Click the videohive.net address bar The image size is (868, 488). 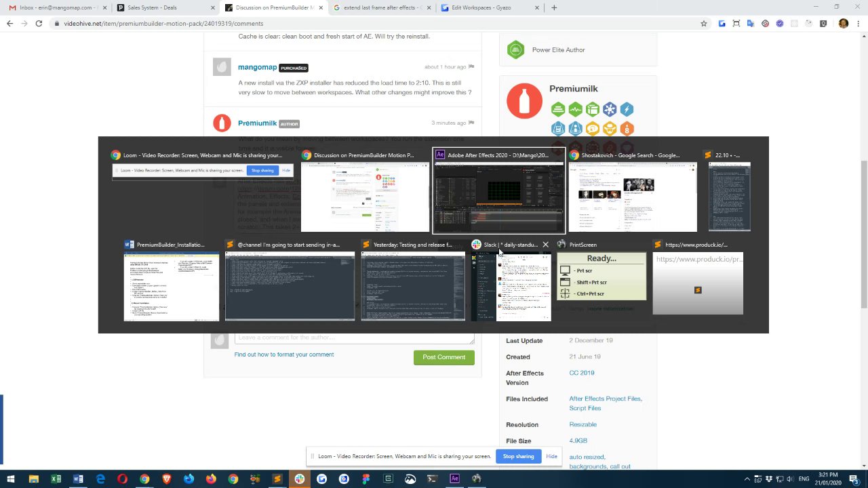click(380, 23)
